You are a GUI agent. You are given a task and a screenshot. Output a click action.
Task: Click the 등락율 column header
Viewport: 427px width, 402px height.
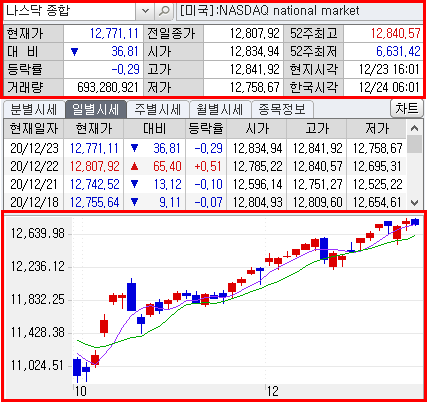(206, 128)
